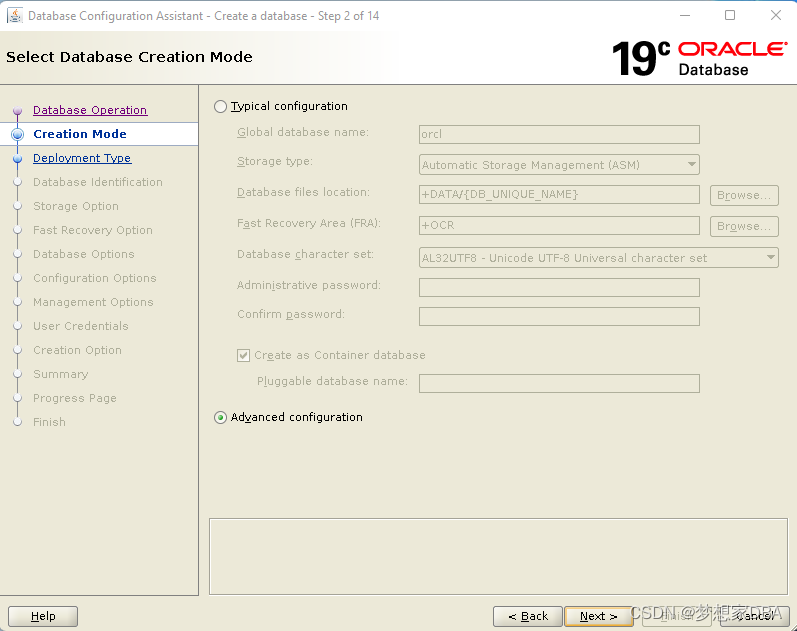Select the Typical configuration radio button
This screenshot has height=631, width=797.
[x=220, y=106]
